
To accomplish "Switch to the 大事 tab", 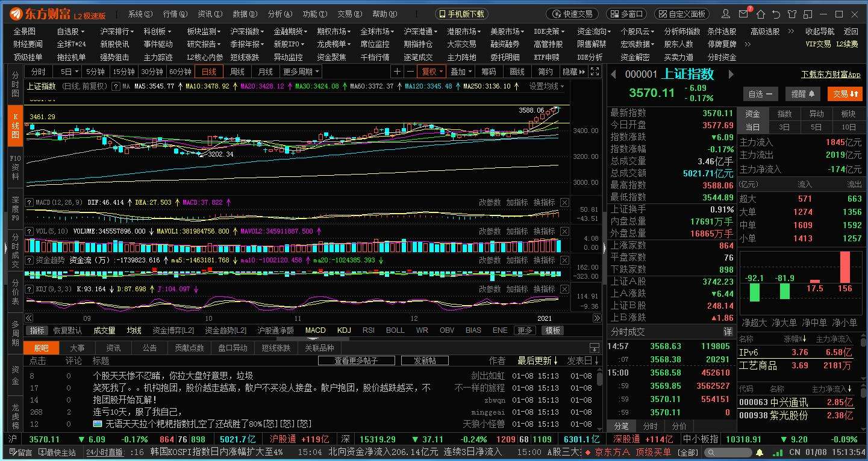I will (77, 348).
